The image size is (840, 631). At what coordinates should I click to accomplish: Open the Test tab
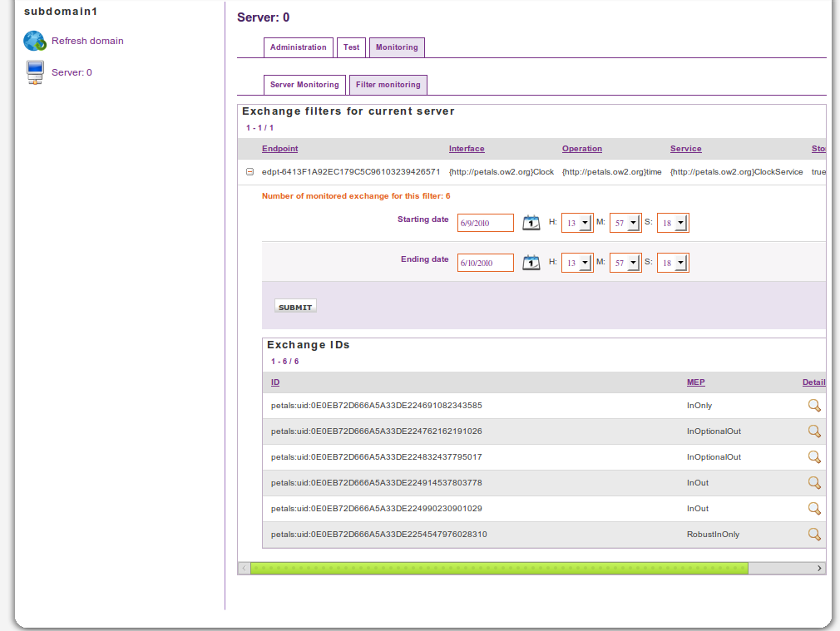click(x=352, y=47)
